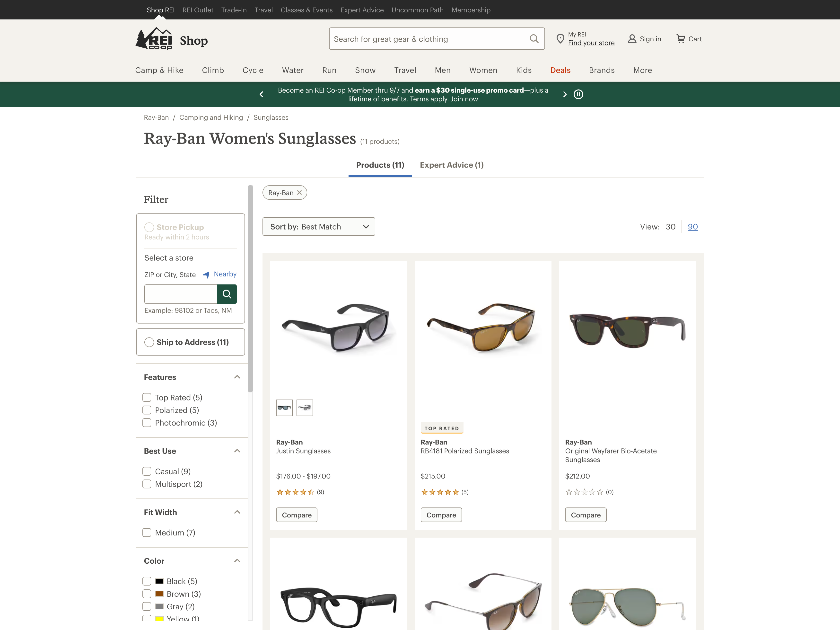
Task: Click the search magnifier icon in header
Action: 534,39
